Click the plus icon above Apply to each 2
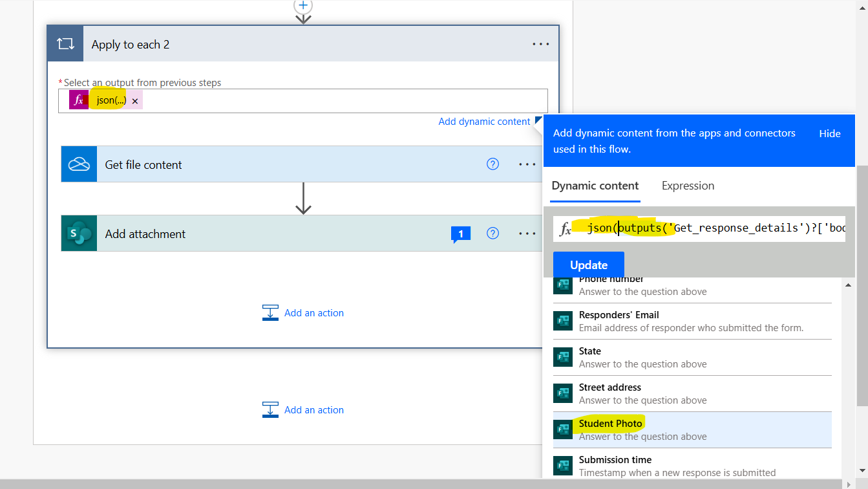 click(x=302, y=6)
